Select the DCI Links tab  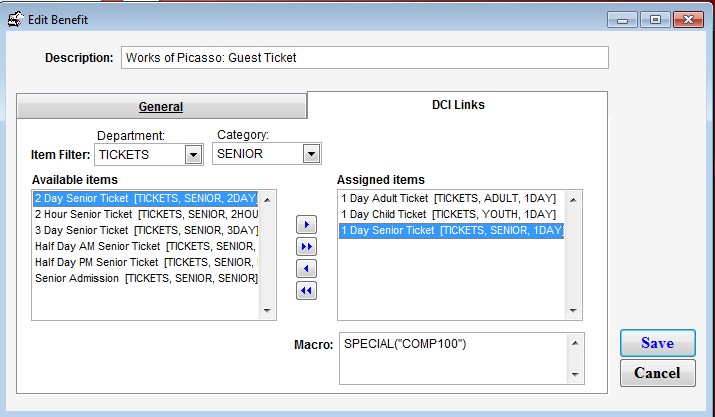point(456,105)
